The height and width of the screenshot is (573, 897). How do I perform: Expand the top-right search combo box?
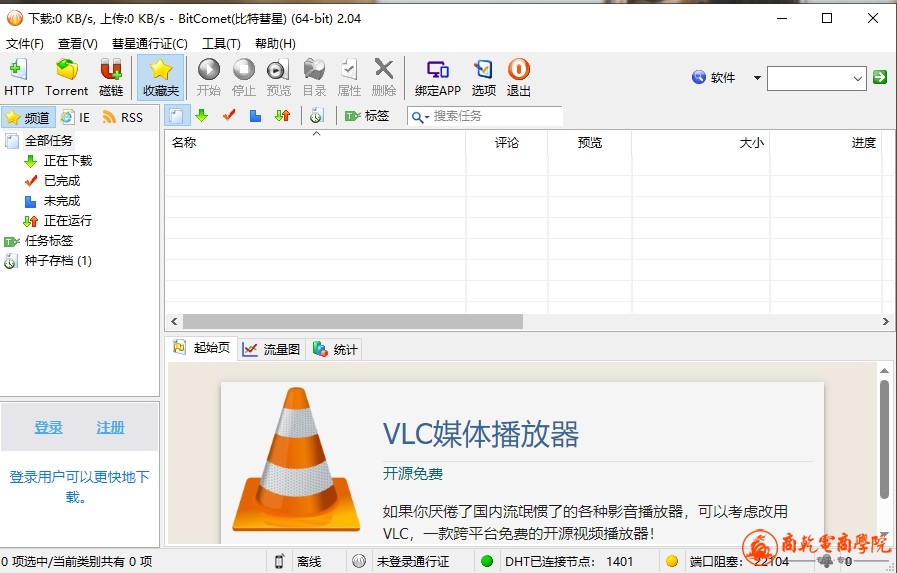click(x=858, y=78)
